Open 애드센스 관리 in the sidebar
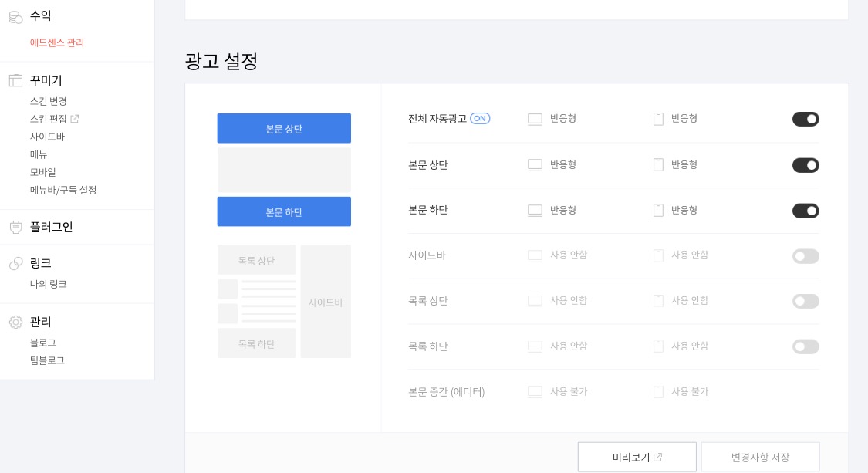 coord(57,42)
